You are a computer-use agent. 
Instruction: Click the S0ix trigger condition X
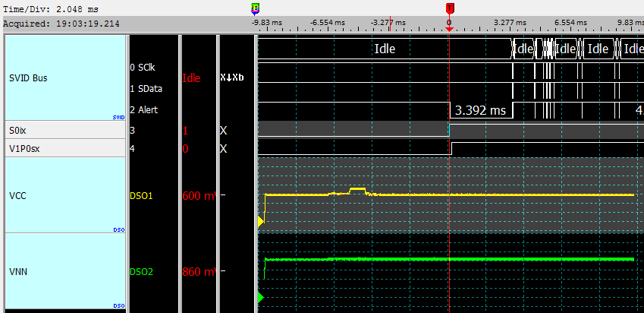224,131
